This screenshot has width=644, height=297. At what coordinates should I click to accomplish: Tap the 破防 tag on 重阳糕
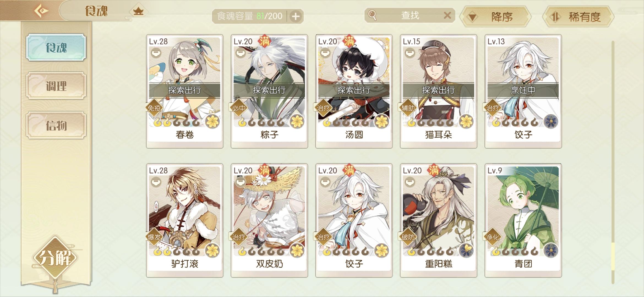tap(408, 237)
